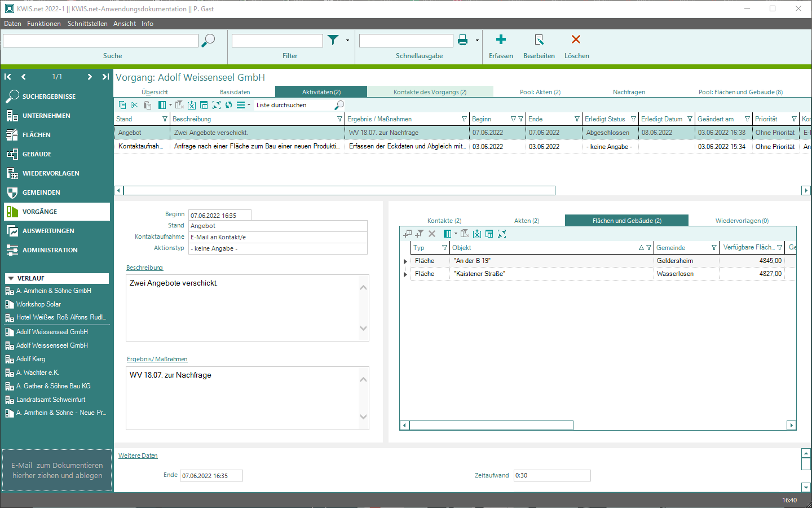Click table layout icon in Aktivitäten toolbar
Viewport: 812px width, 508px height.
tap(204, 105)
